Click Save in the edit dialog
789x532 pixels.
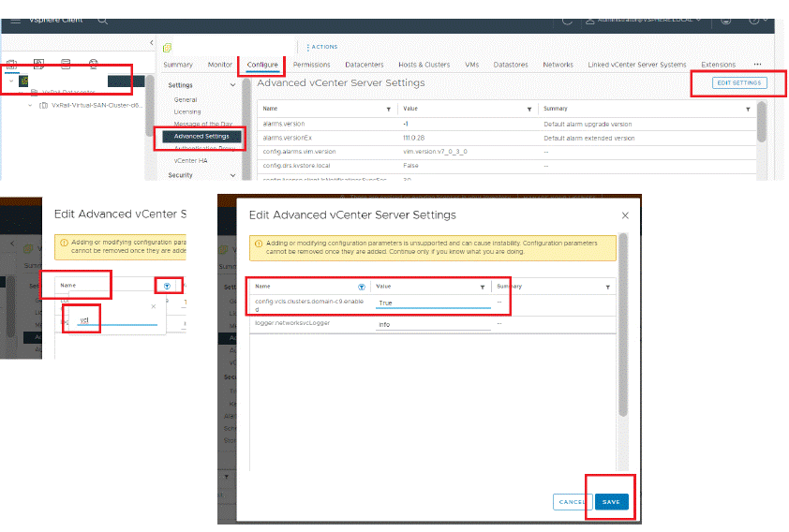[611, 502]
